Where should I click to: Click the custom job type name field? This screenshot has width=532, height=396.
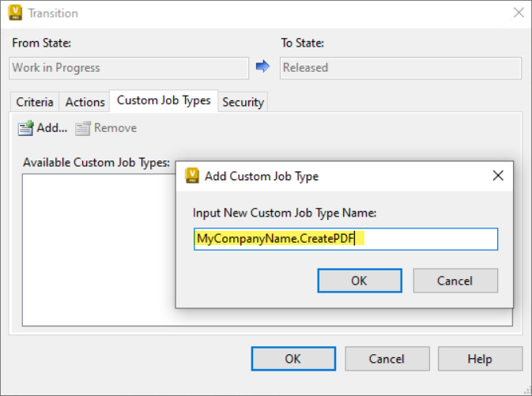tap(345, 239)
